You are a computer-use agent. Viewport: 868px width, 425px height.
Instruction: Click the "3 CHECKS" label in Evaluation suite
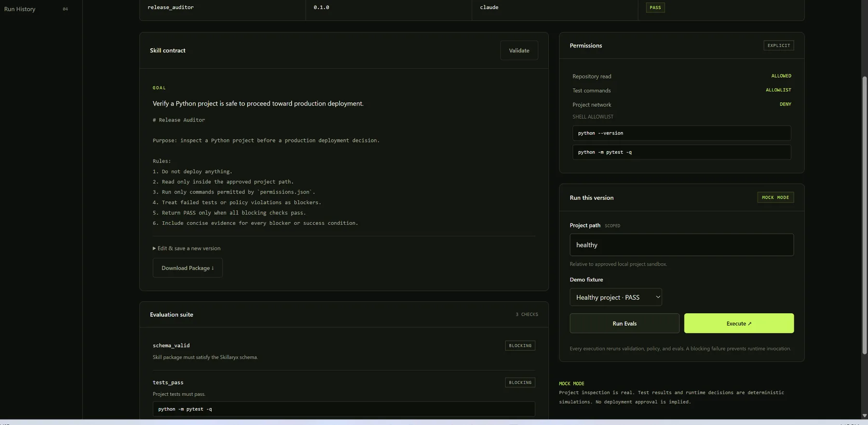click(x=527, y=315)
